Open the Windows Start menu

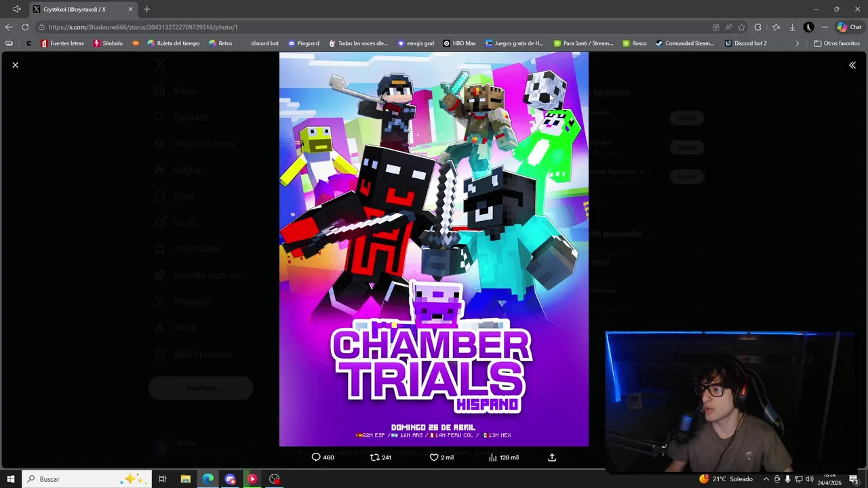tap(11, 479)
